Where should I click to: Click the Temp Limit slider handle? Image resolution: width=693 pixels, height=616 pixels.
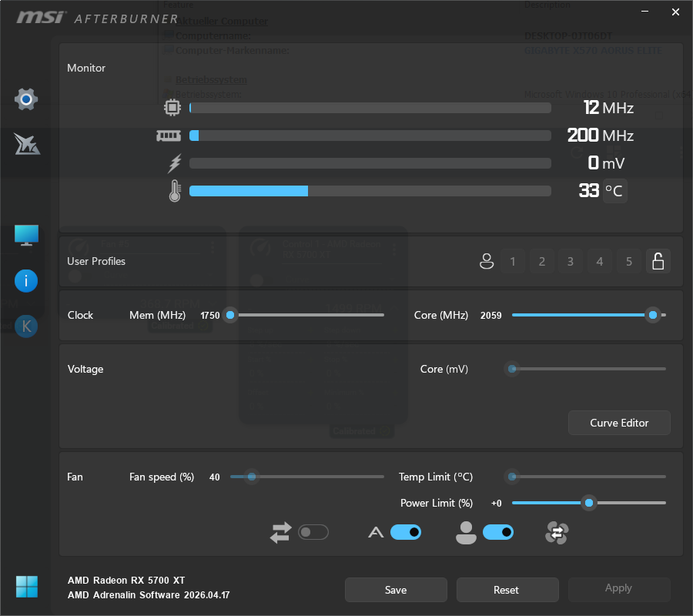point(512,477)
